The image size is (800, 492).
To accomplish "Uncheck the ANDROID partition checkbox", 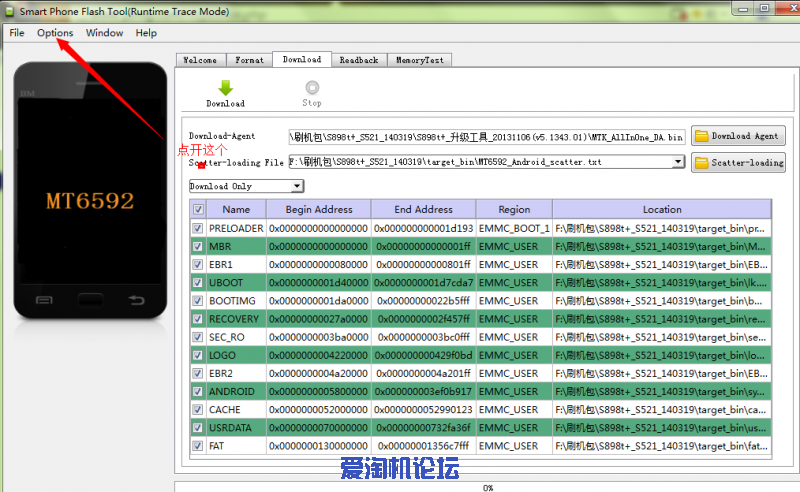I will tap(198, 391).
